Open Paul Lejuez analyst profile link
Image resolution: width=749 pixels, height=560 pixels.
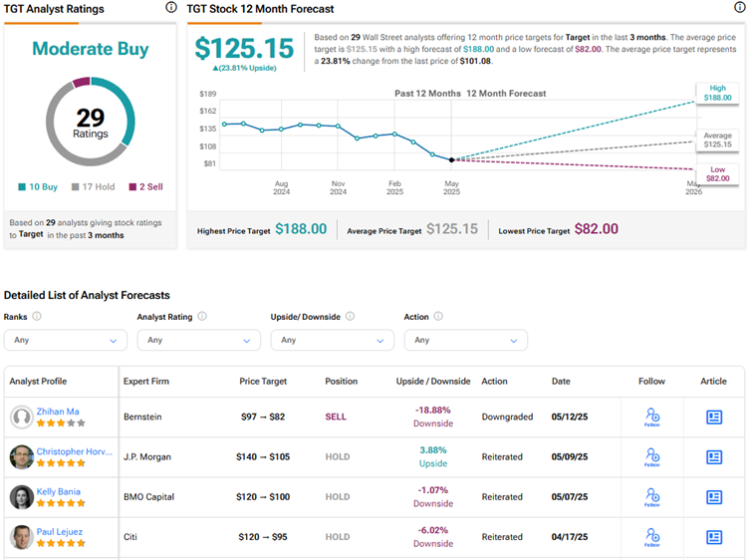tap(59, 532)
